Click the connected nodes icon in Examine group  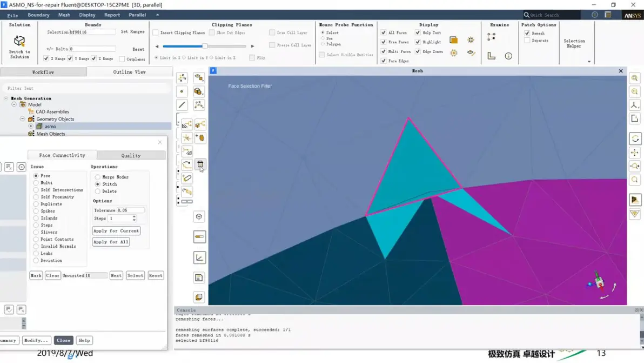492,37
